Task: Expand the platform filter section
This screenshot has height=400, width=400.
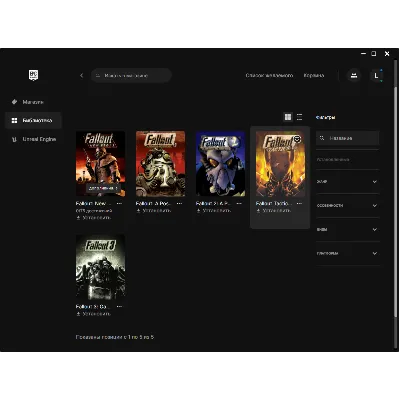Action: click(x=347, y=253)
